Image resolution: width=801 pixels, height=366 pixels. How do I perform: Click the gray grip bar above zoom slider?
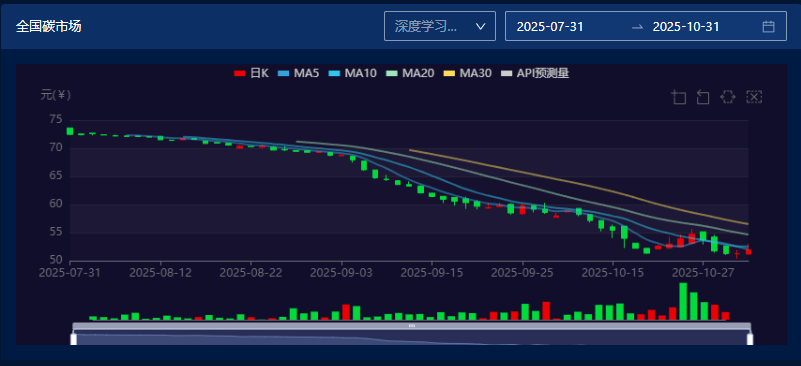point(412,326)
